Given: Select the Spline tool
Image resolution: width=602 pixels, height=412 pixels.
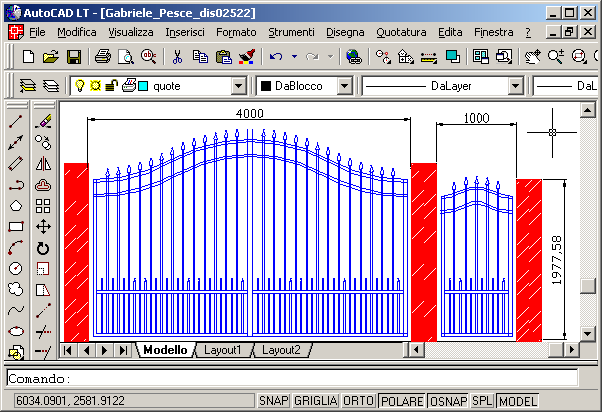Looking at the screenshot, I should click(x=16, y=310).
